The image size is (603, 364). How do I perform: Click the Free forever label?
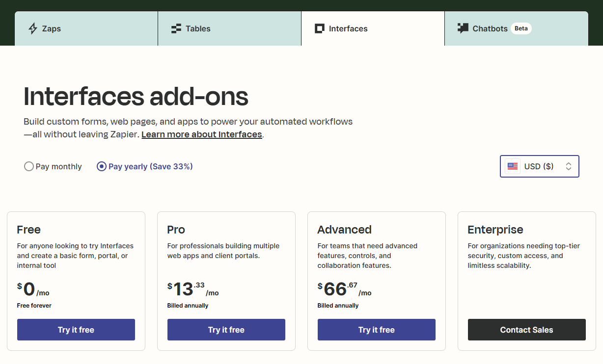34,306
